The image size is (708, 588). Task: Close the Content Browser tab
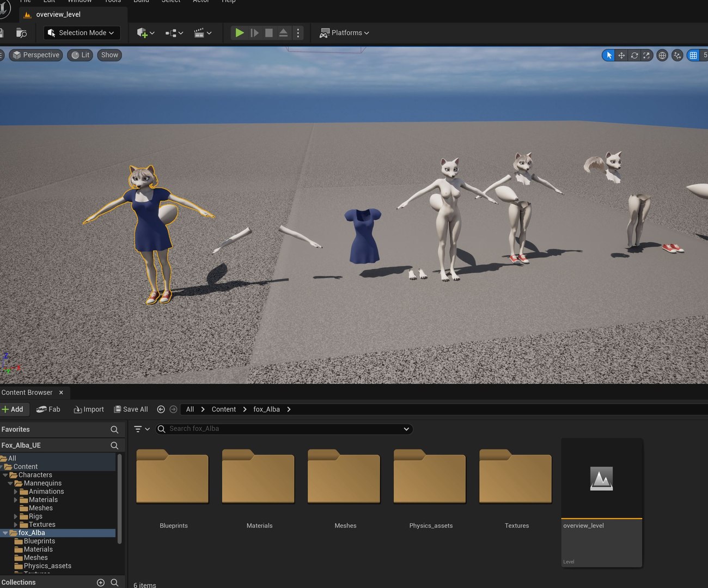61,393
